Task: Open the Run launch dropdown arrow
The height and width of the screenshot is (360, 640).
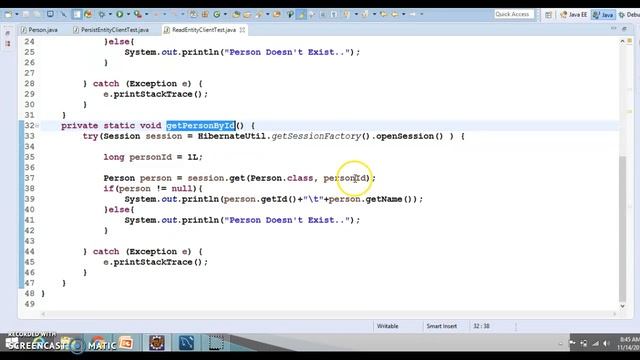Action: point(128,14)
